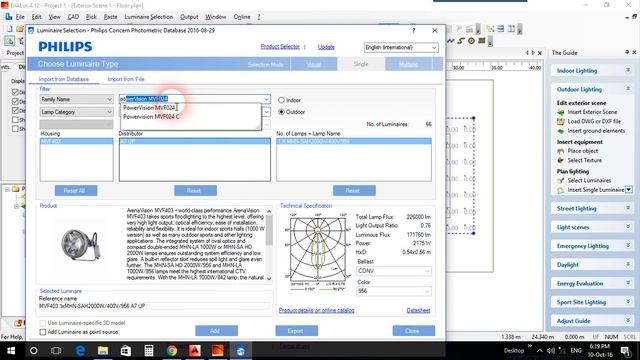Open the Product Selector link

[280, 47]
